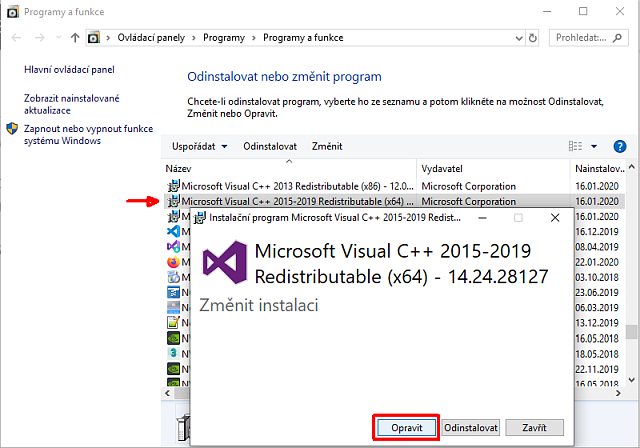
Task: Open recent locations dropdown arrow
Action: click(x=58, y=38)
